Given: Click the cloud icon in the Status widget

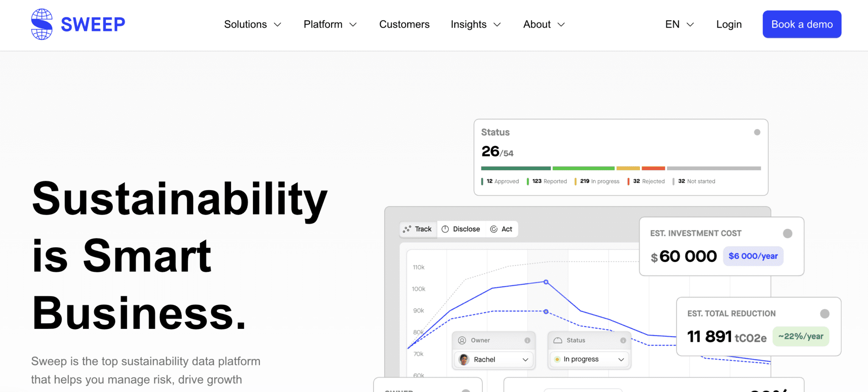Looking at the screenshot, I should point(558,340).
